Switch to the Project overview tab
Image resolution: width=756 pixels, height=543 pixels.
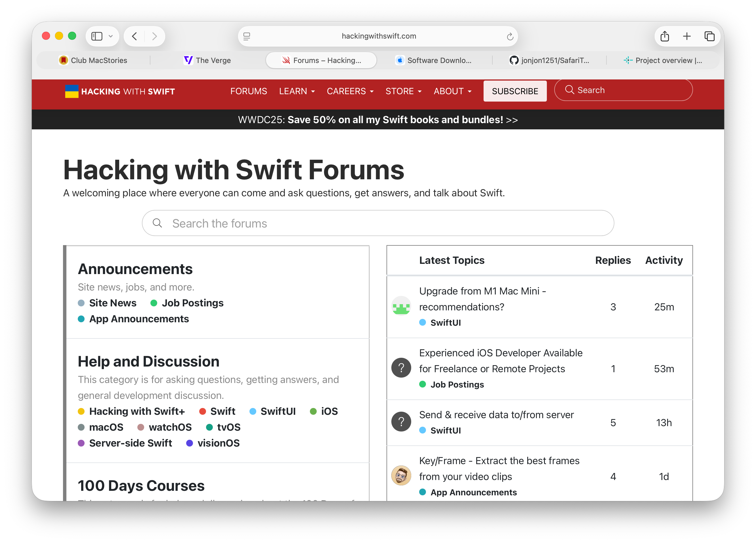tap(663, 60)
